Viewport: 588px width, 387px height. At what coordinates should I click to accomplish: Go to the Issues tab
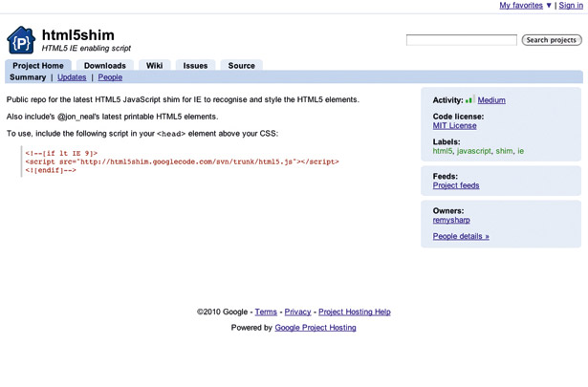[x=195, y=65]
